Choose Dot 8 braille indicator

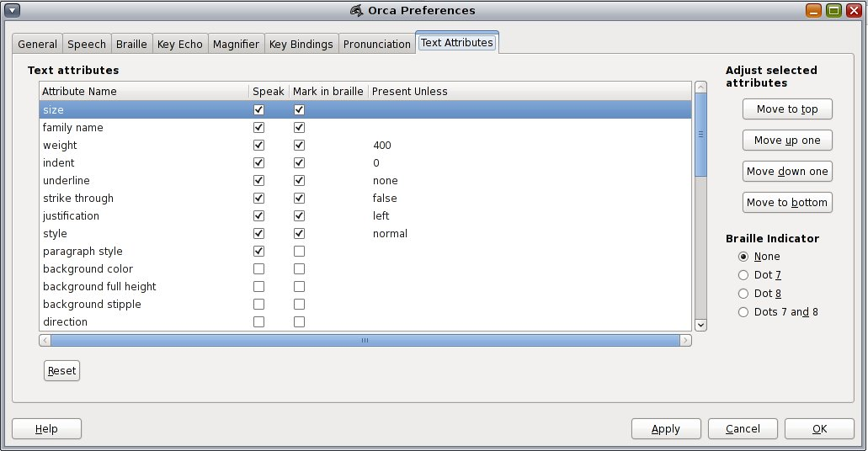click(743, 294)
